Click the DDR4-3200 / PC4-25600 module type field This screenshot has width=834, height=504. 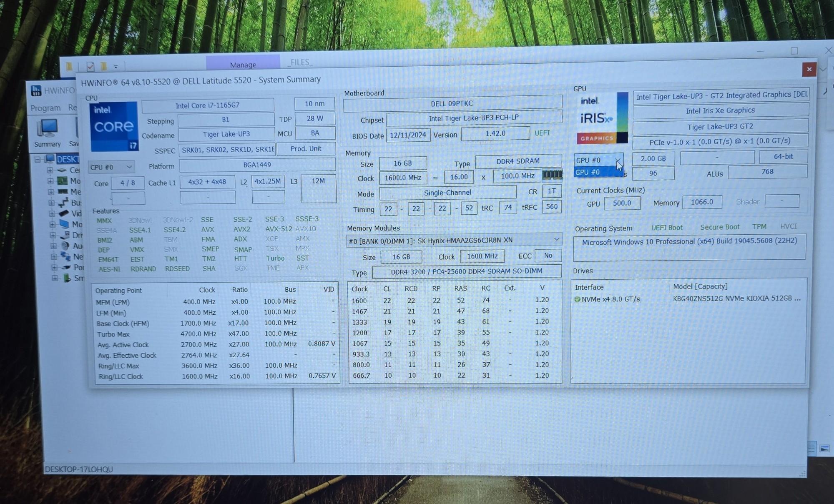click(x=467, y=271)
